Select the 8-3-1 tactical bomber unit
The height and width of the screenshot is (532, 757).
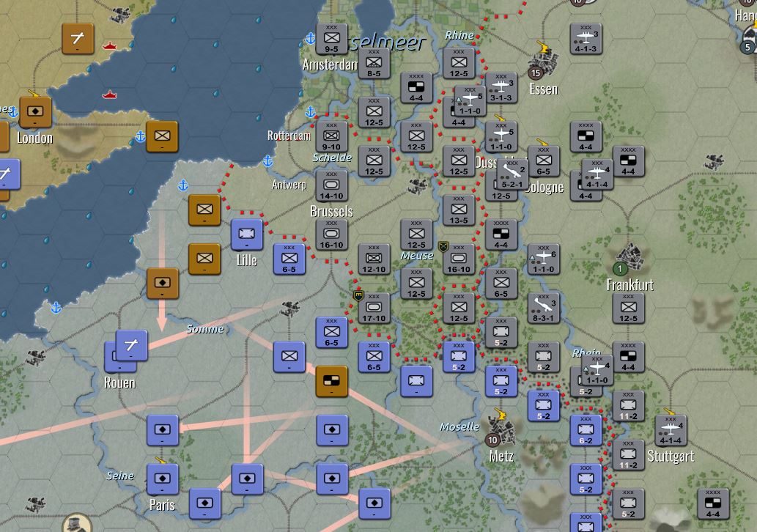click(544, 308)
